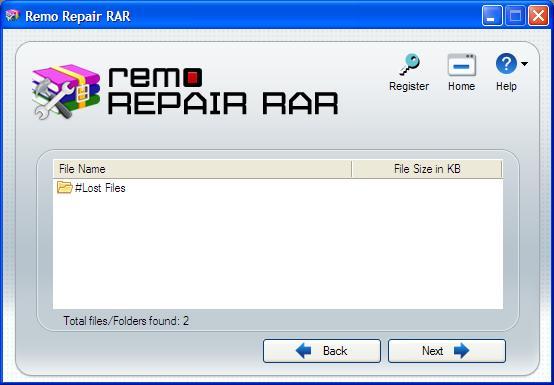
Task: Click the title bar application icon
Action: [x=12, y=16]
